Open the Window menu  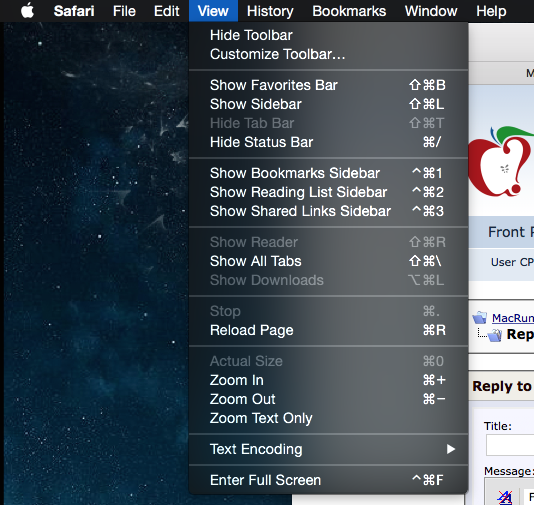click(431, 11)
